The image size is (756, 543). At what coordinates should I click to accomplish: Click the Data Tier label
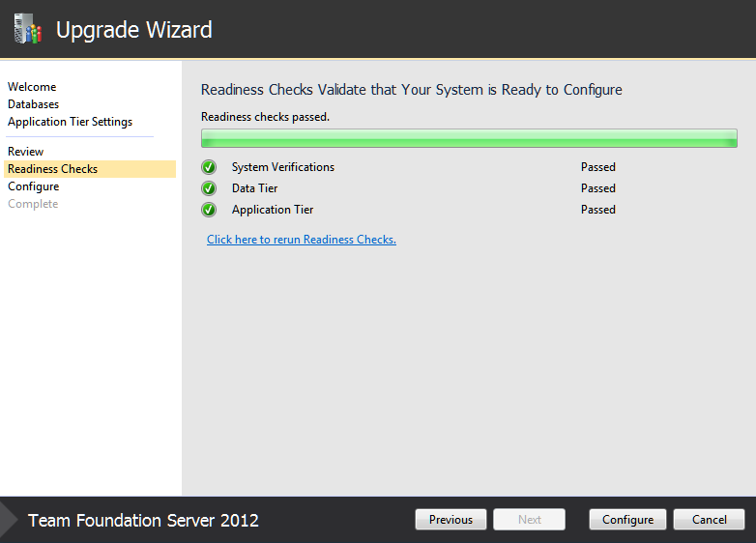coord(254,188)
